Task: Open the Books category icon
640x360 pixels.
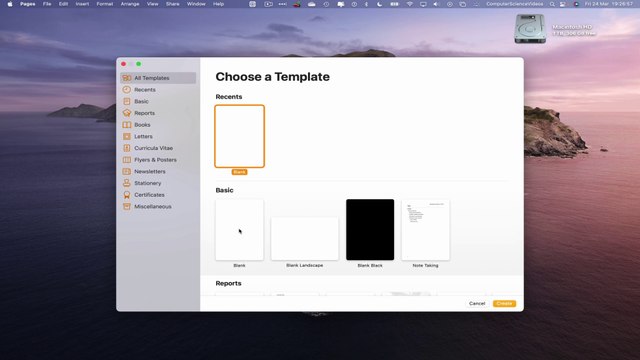Action: (x=127, y=124)
